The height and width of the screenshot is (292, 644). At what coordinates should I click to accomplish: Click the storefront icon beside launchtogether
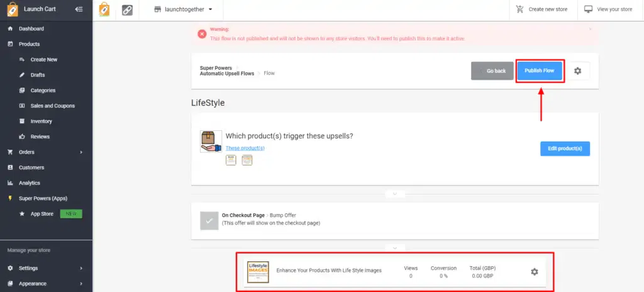tap(157, 9)
